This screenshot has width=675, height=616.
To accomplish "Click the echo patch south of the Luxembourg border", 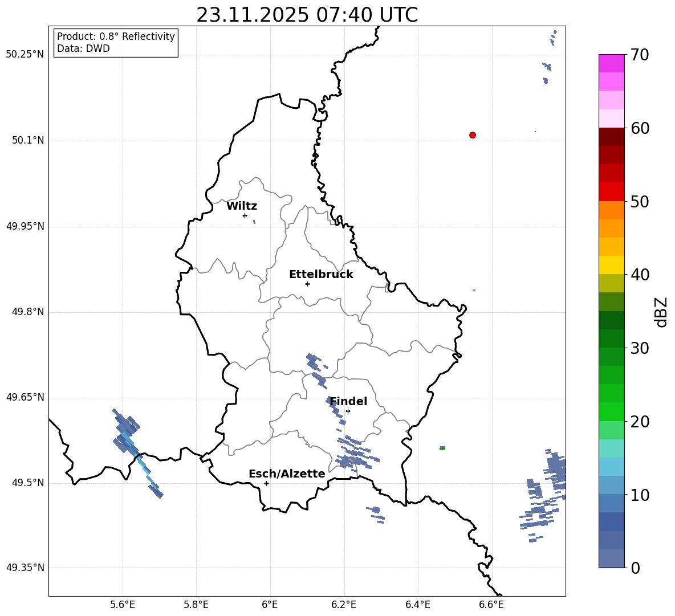I will (375, 514).
